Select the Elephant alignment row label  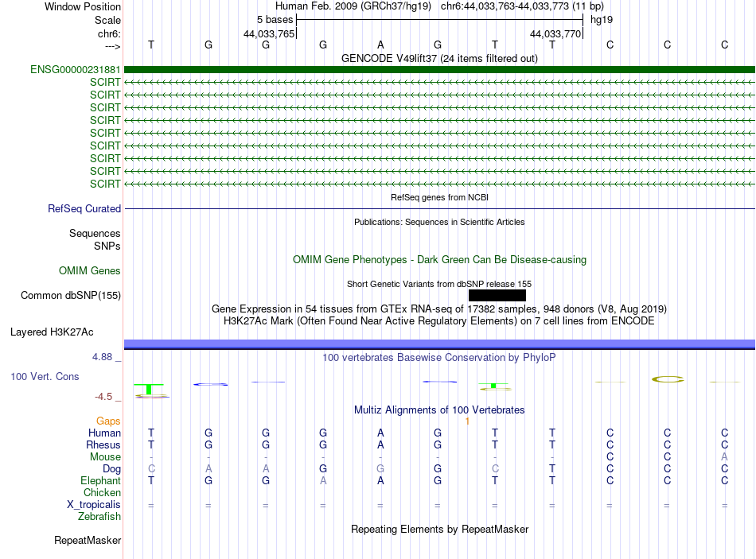click(x=100, y=481)
